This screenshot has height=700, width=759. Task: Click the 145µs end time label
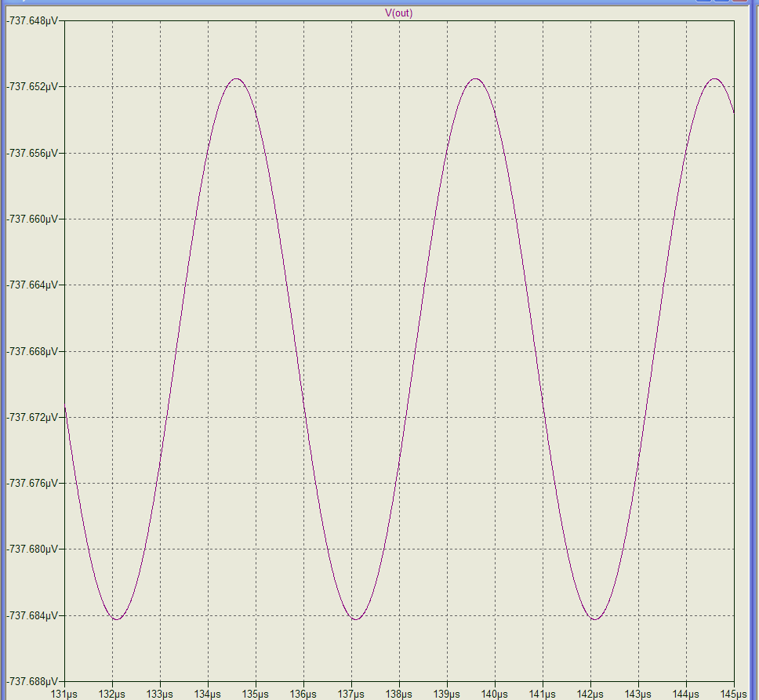tap(734, 695)
